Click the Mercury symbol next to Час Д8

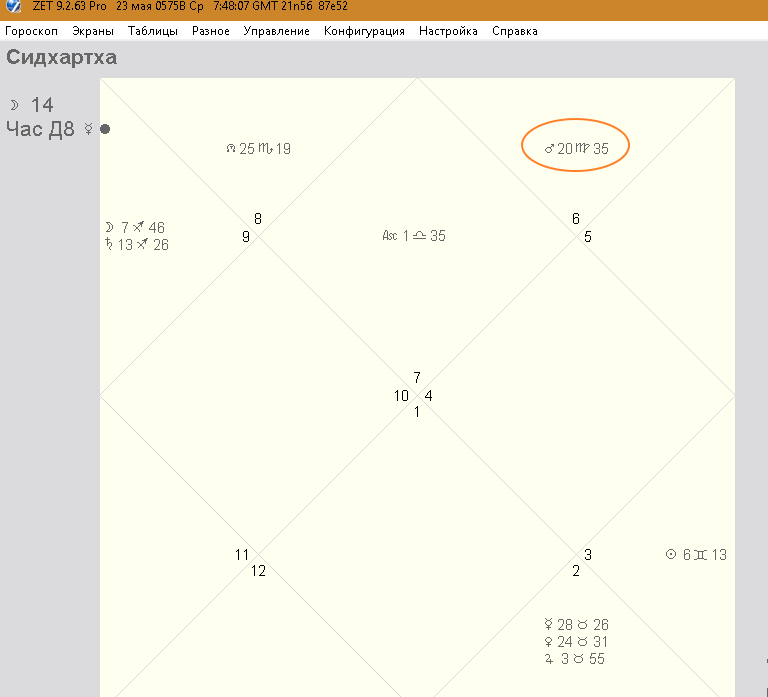tap(88, 129)
